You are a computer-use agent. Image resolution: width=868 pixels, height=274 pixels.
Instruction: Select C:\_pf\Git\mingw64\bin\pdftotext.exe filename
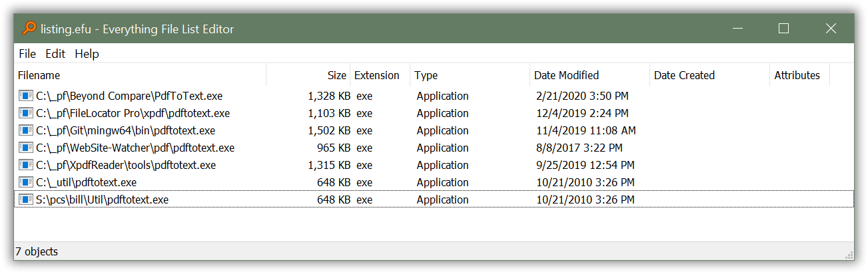(x=126, y=130)
